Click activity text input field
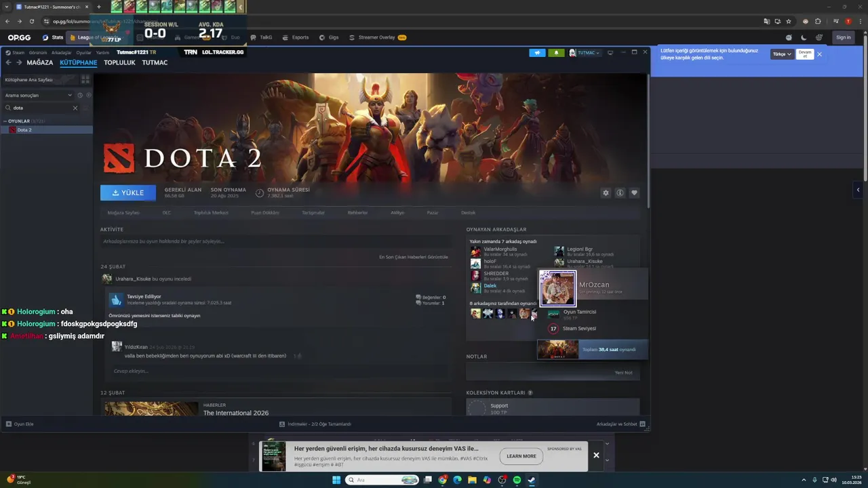Image resolution: width=868 pixels, height=488 pixels. point(275,241)
